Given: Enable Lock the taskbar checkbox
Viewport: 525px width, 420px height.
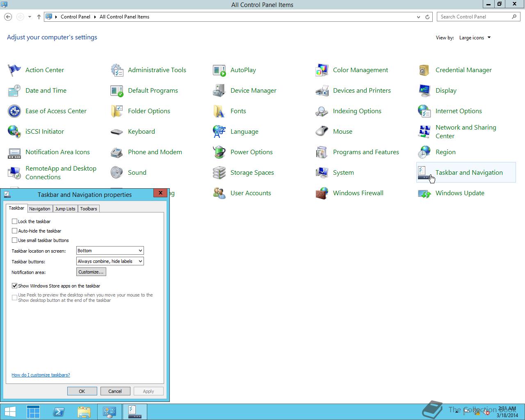Looking at the screenshot, I should [x=15, y=221].
